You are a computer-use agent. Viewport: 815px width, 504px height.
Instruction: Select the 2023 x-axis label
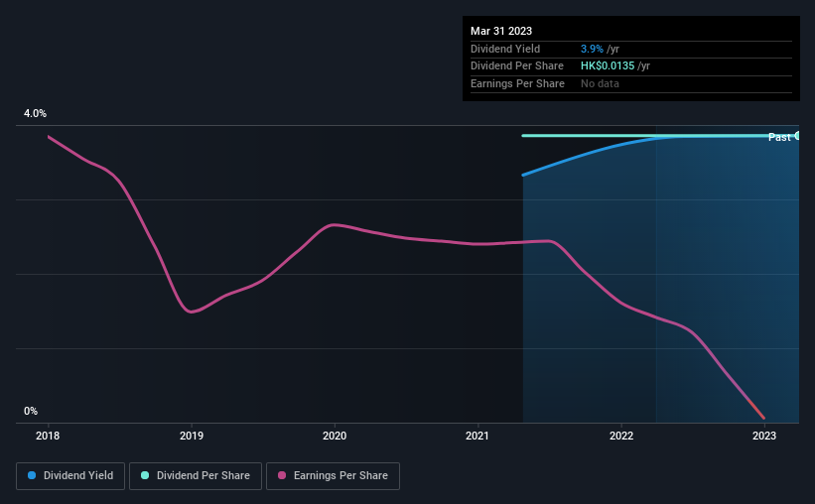(x=764, y=436)
